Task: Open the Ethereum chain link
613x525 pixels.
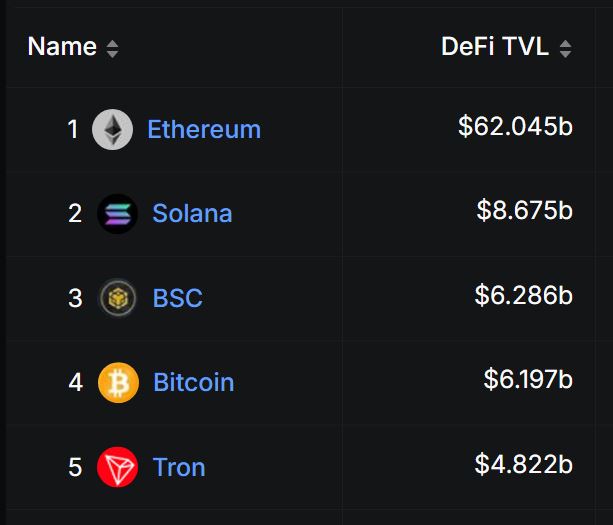Action: (x=204, y=130)
